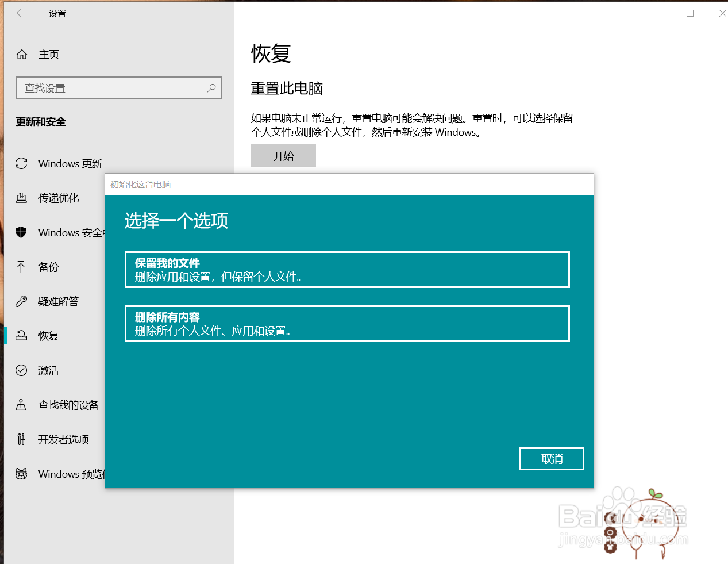Choose 保留我的文件 reset option
Image resolution: width=728 pixels, height=564 pixels.
[x=347, y=270]
